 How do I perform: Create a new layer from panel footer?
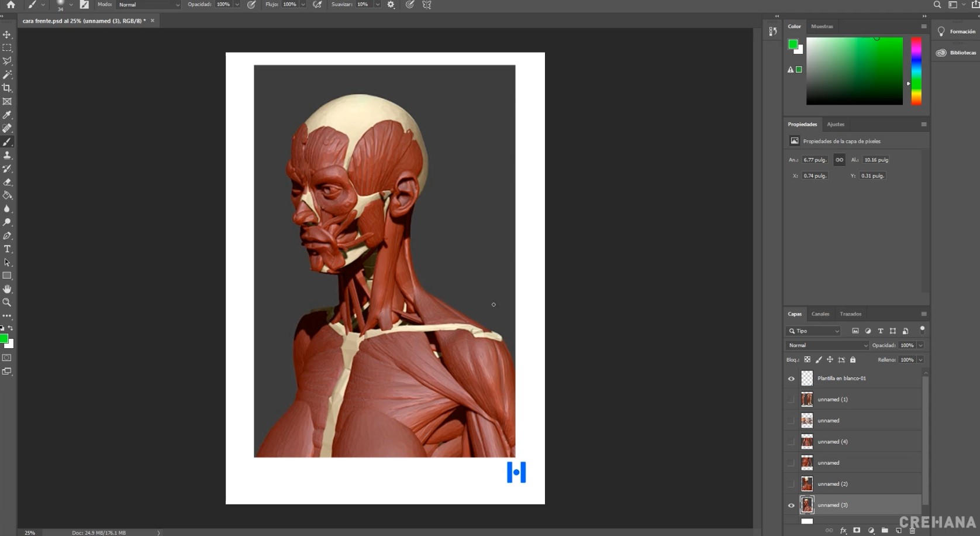click(x=899, y=531)
